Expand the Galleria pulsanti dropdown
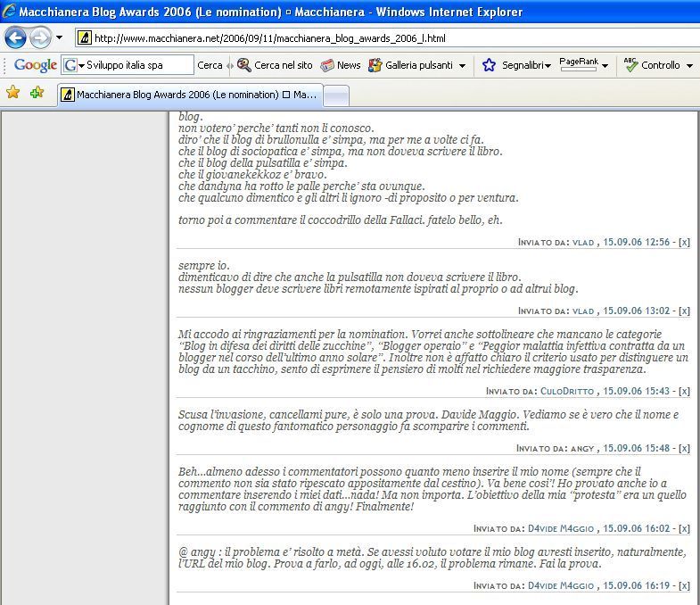This screenshot has width=700, height=605. click(x=462, y=65)
